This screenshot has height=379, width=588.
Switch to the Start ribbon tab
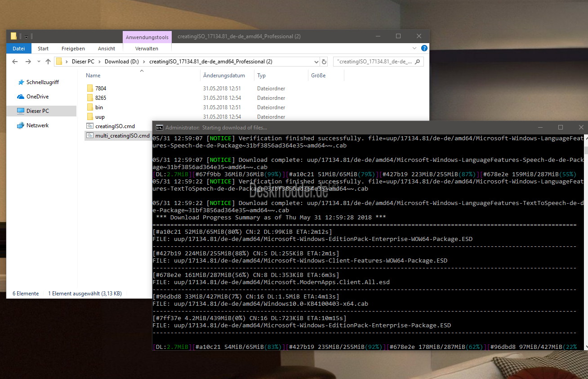click(x=43, y=49)
